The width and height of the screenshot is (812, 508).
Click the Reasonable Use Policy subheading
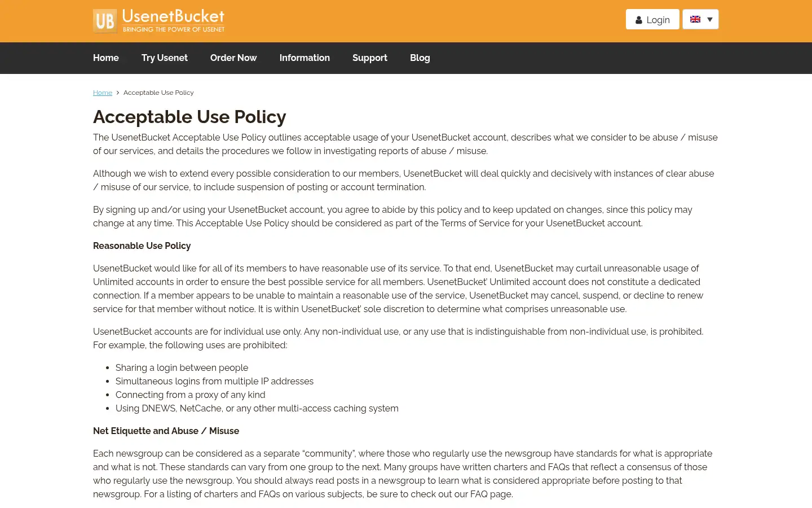tap(142, 246)
